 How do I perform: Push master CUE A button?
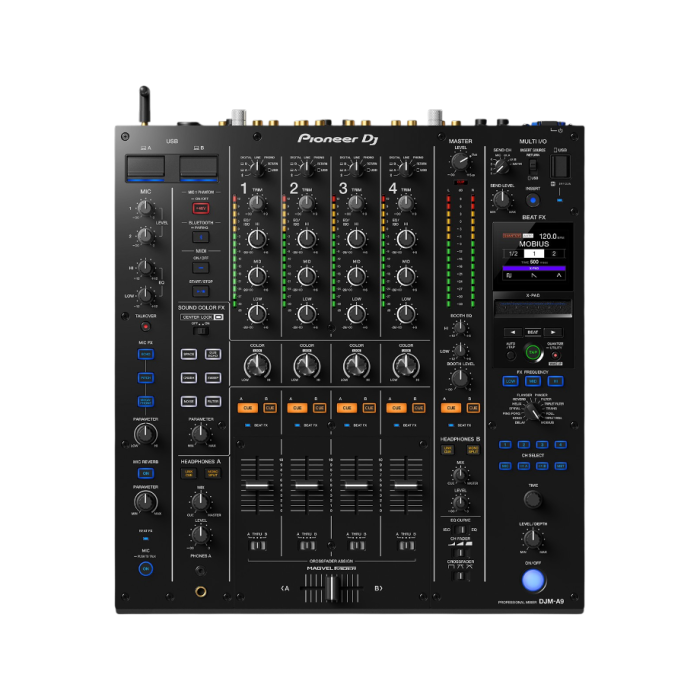450,408
